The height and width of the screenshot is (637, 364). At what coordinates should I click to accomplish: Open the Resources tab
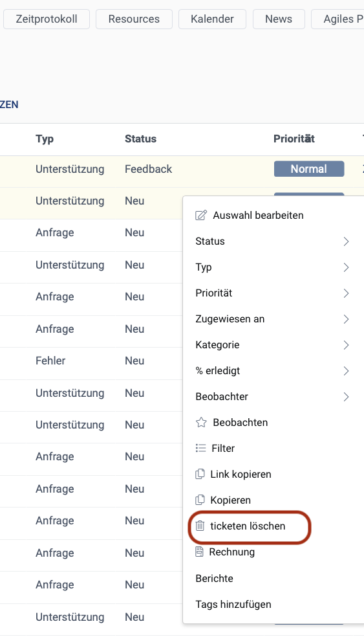pos(134,19)
